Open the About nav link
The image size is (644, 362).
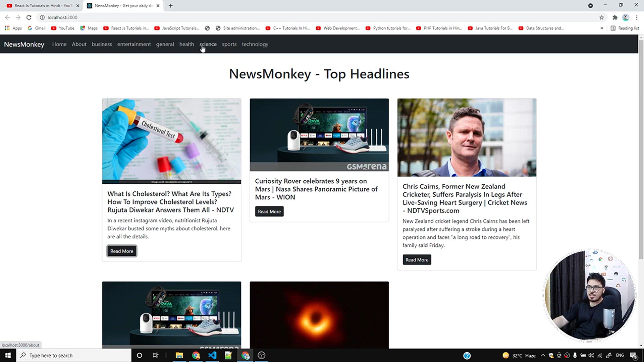(x=79, y=44)
